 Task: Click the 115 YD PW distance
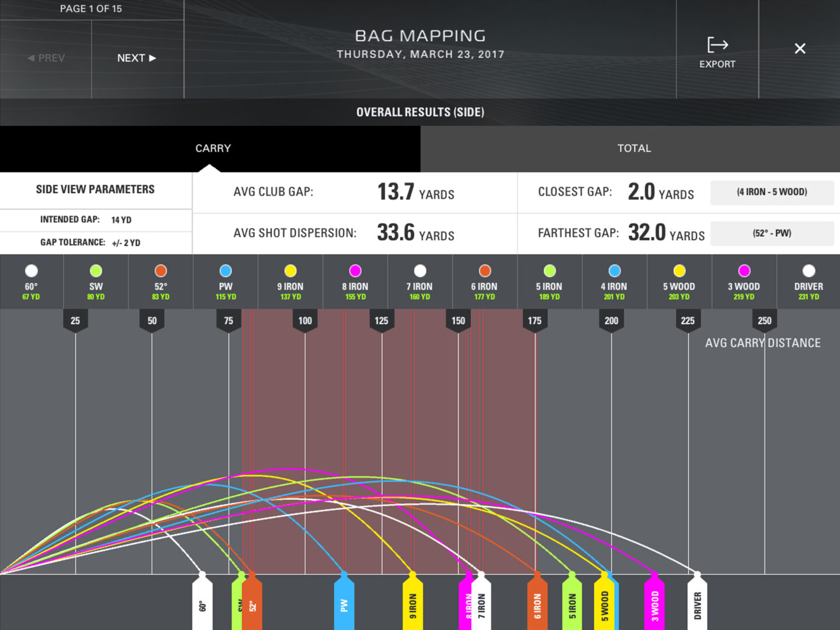(x=226, y=297)
